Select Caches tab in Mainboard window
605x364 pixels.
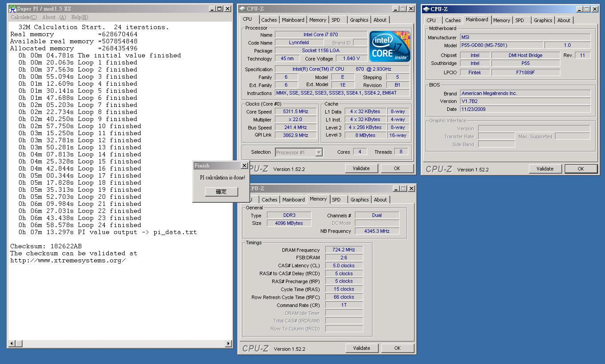453,20
